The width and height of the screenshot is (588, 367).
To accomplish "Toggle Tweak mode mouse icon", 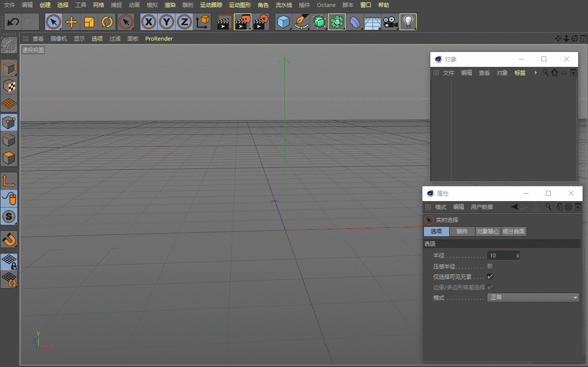I will 9,199.
